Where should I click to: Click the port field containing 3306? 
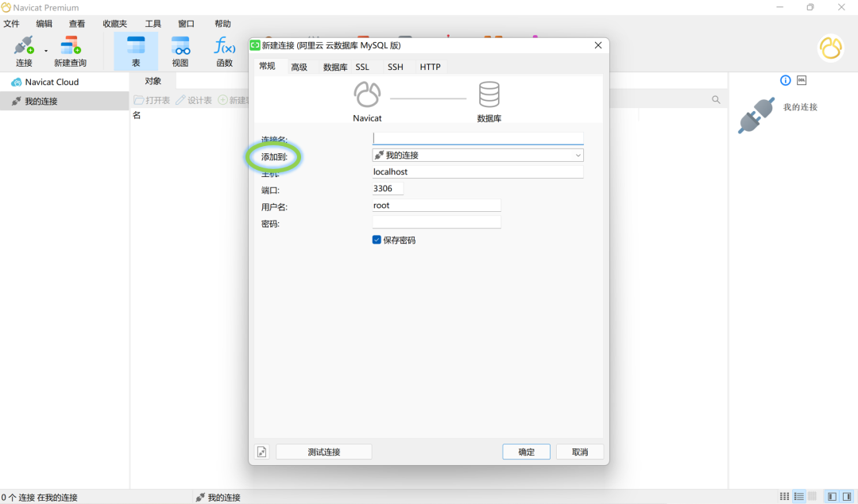pos(388,189)
